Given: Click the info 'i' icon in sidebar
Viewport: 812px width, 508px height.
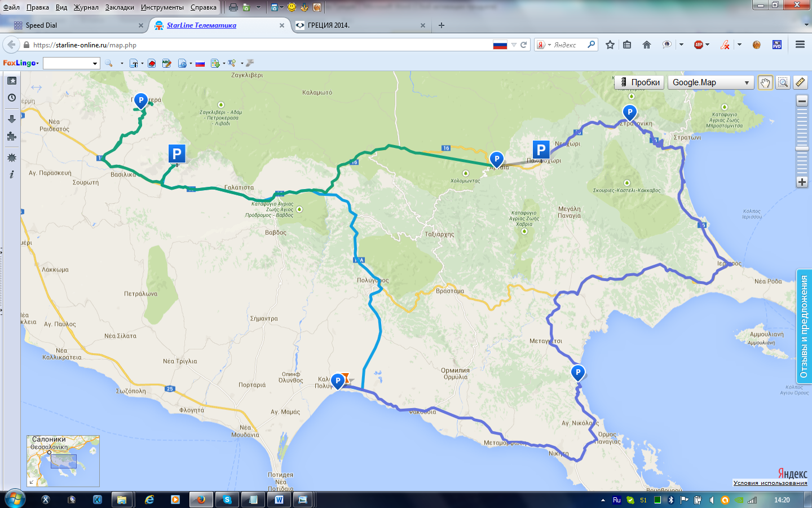Looking at the screenshot, I should coord(12,174).
